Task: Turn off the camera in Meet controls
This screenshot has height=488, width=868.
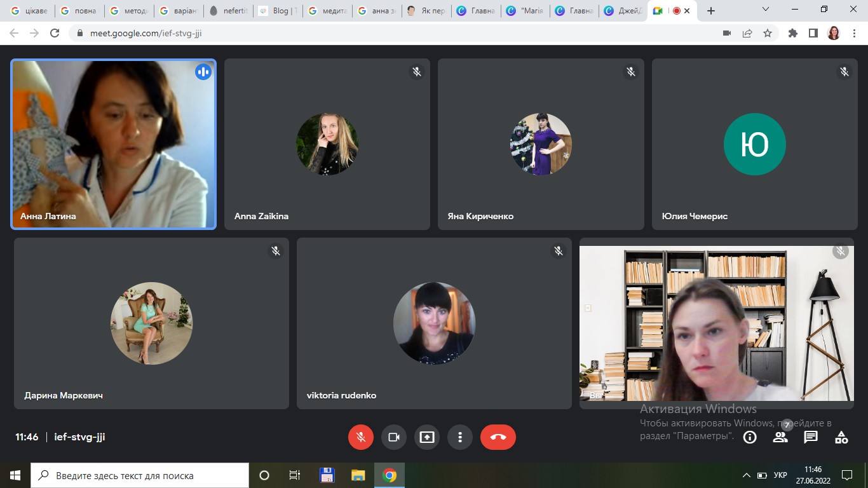Action: click(394, 437)
